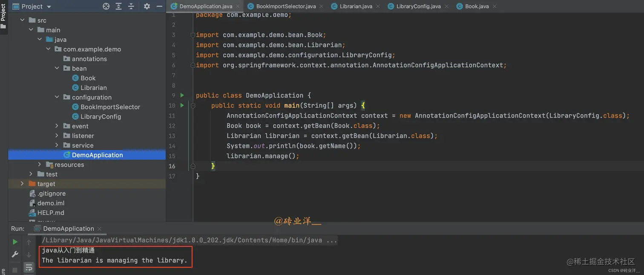The image size is (644, 275).
Task: Collapse the configuration package arrow
Action: click(x=57, y=97)
